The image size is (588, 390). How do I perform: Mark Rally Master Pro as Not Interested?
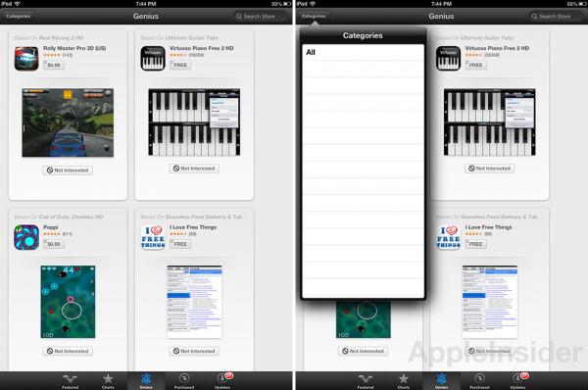[x=68, y=171]
